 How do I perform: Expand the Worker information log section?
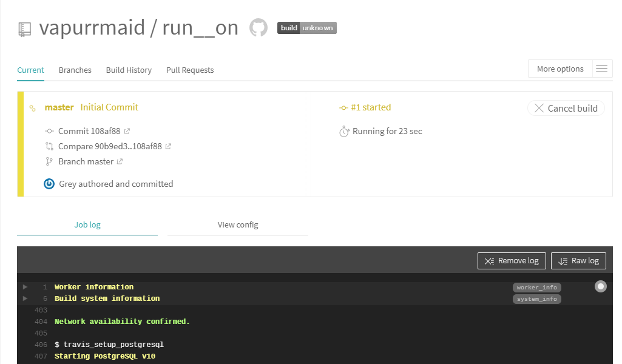(x=24, y=287)
